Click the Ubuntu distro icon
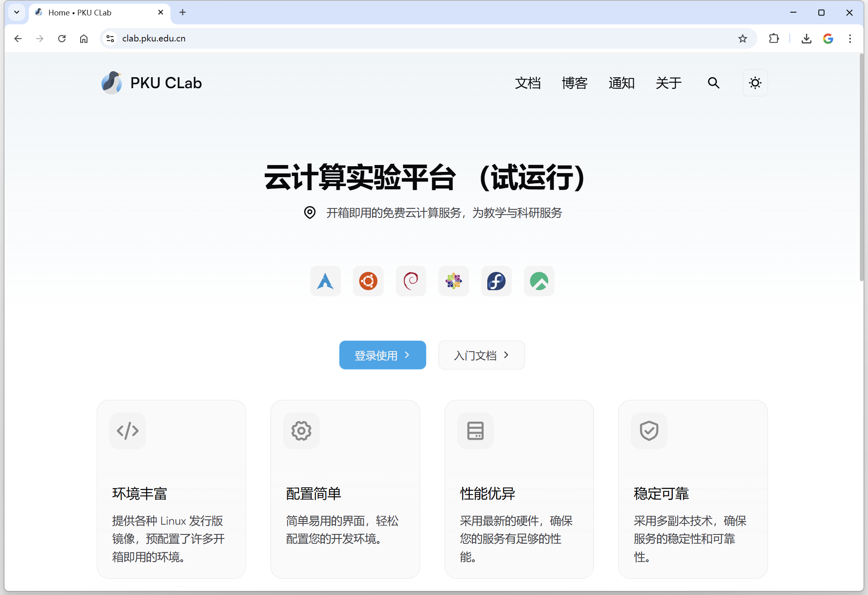The image size is (868, 595). 368,281
